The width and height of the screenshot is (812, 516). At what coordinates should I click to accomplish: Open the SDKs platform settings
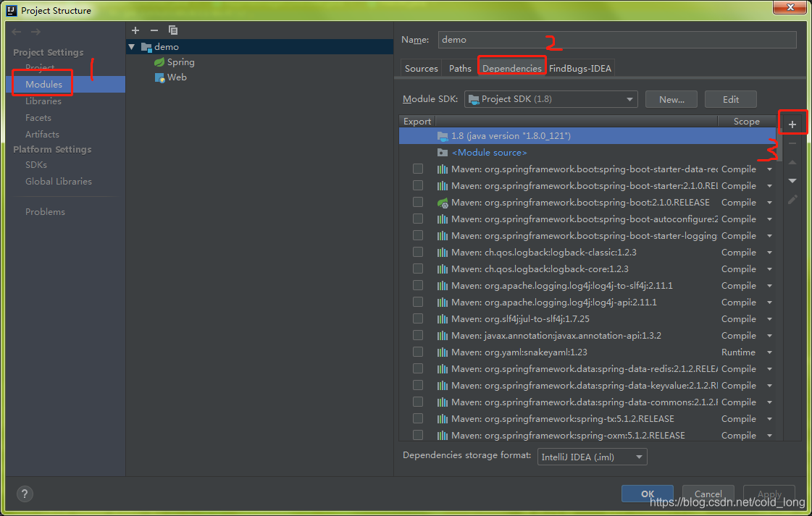36,165
